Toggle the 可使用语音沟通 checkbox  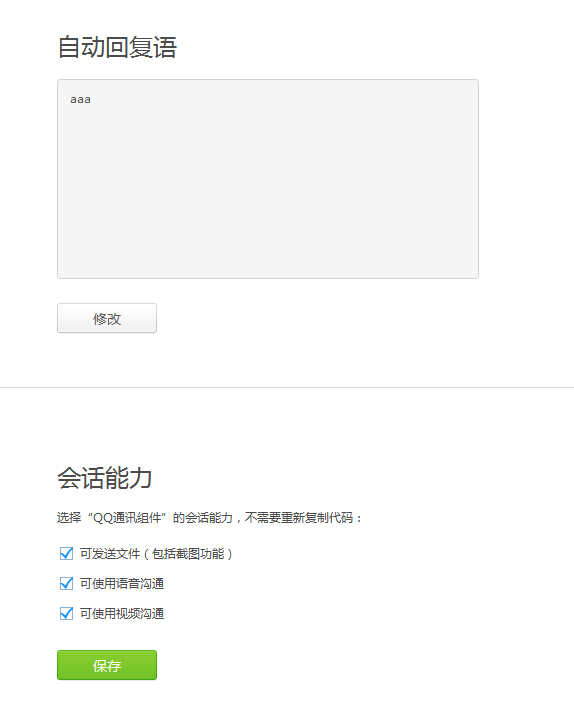66,584
